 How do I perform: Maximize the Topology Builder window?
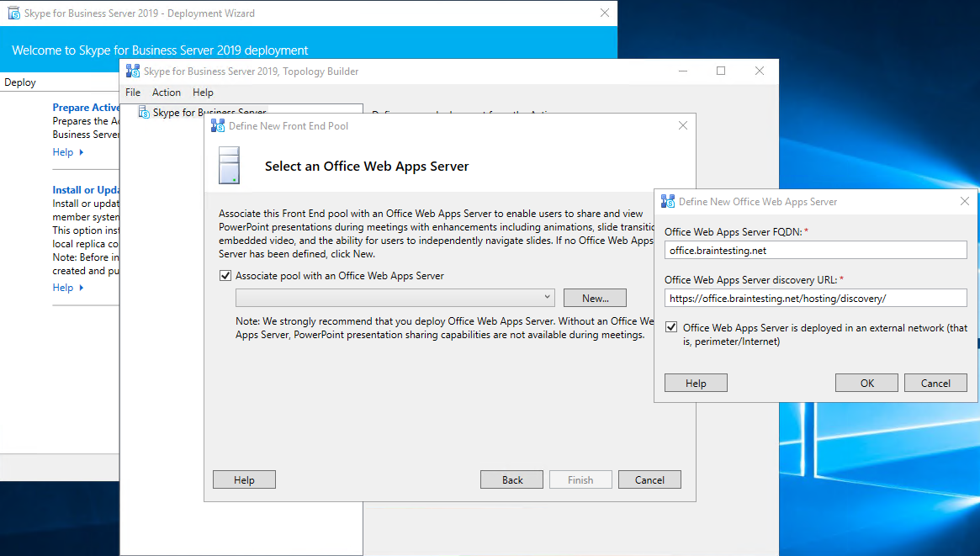[721, 71]
